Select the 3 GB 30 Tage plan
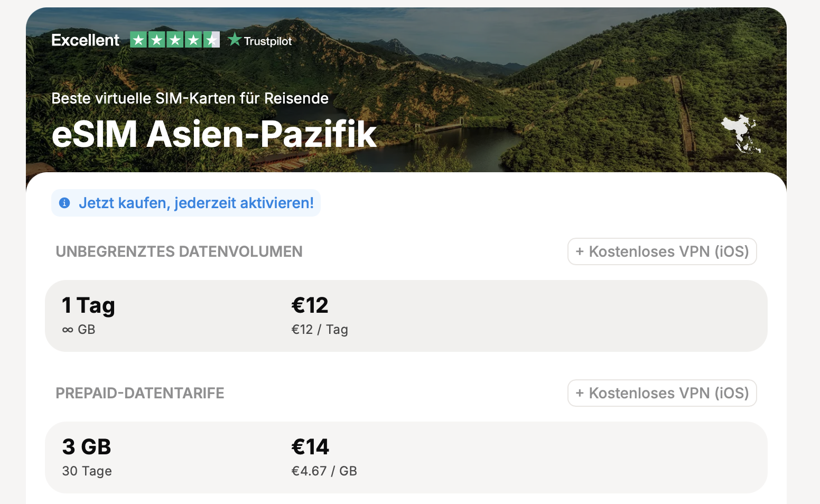This screenshot has height=504, width=820. (406, 458)
